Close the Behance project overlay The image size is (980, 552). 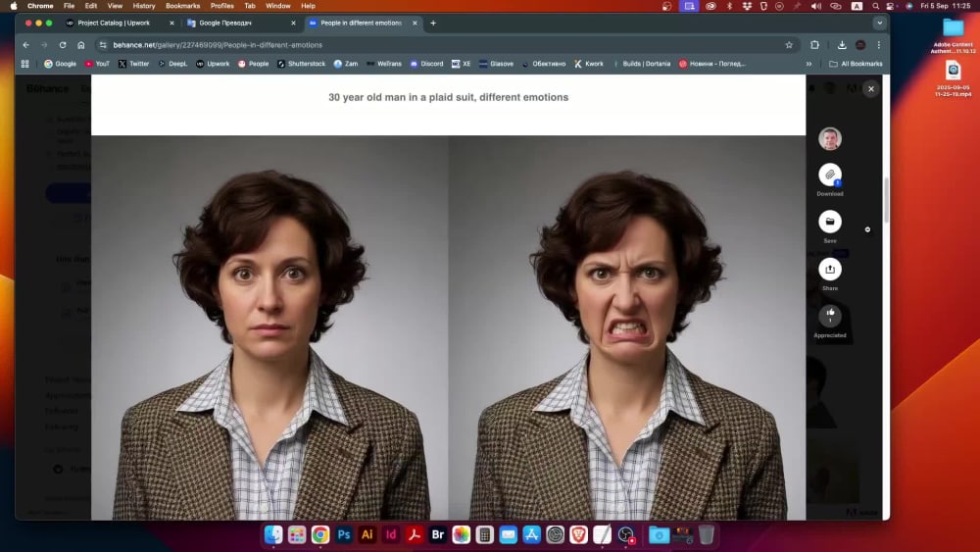click(870, 89)
